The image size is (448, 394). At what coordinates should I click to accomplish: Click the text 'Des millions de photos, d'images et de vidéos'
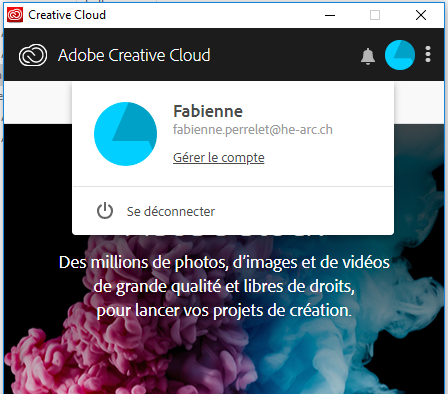[224, 262]
